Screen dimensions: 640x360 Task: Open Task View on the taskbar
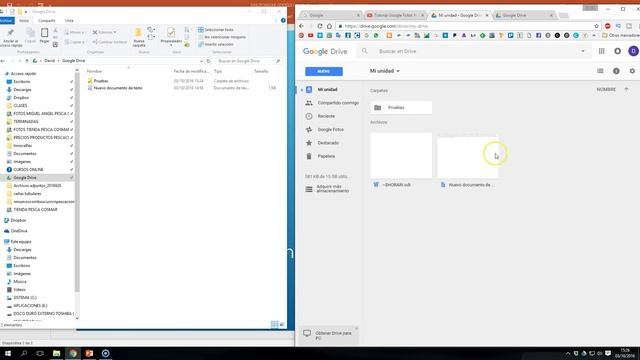(x=40, y=353)
